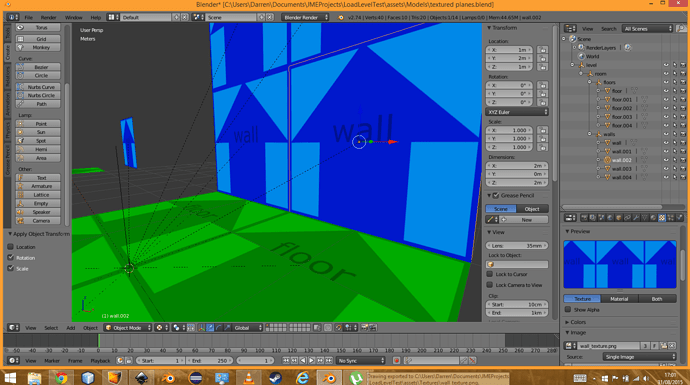Enable Lock to Cursor checkbox
This screenshot has height=385, width=690.
489,274
